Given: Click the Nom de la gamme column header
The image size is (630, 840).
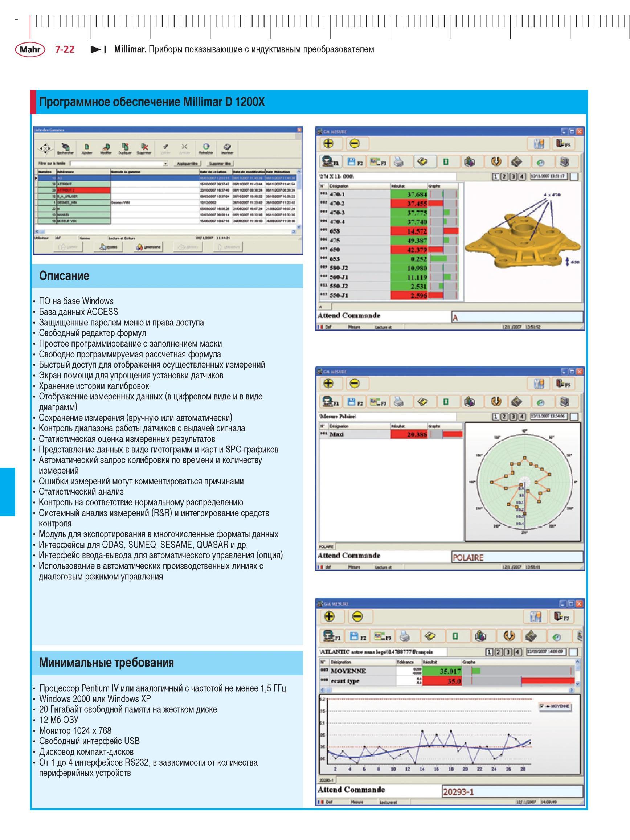Looking at the screenshot, I should 155,172.
